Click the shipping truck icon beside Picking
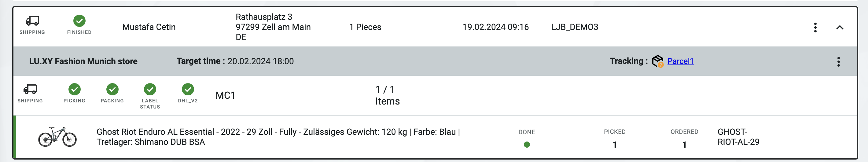The image size is (868, 162). (30, 89)
